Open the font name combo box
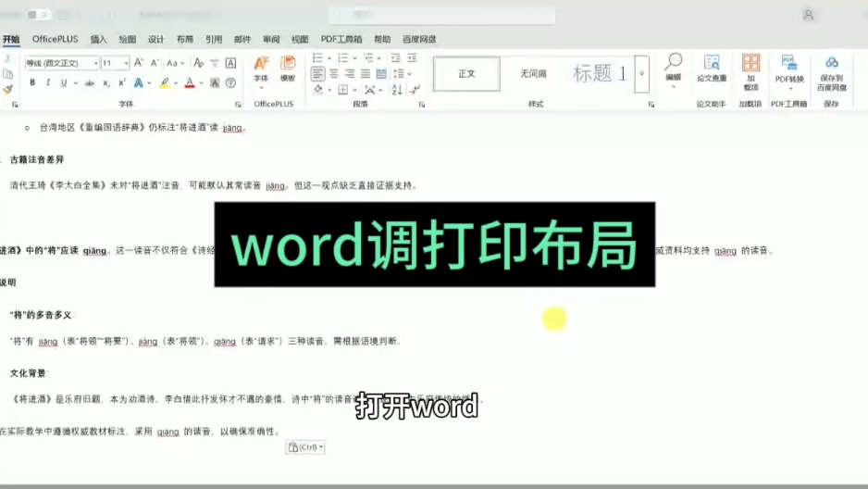 61,63
